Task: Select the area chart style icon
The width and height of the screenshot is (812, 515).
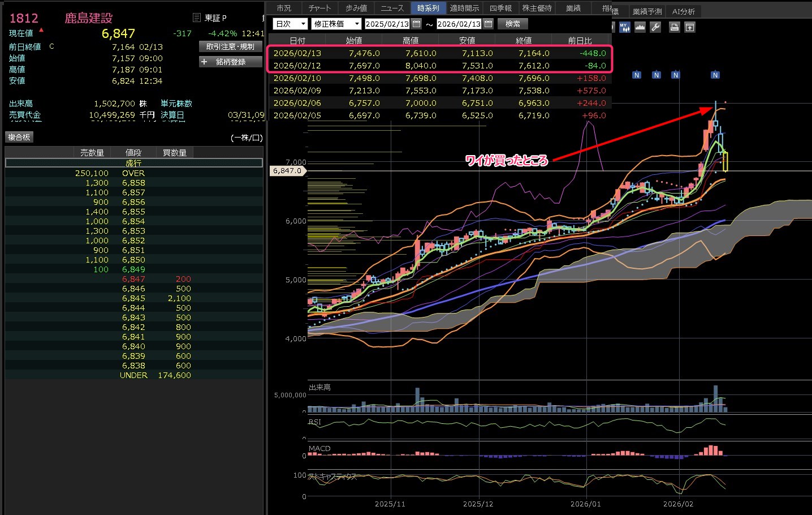Action: [640, 27]
